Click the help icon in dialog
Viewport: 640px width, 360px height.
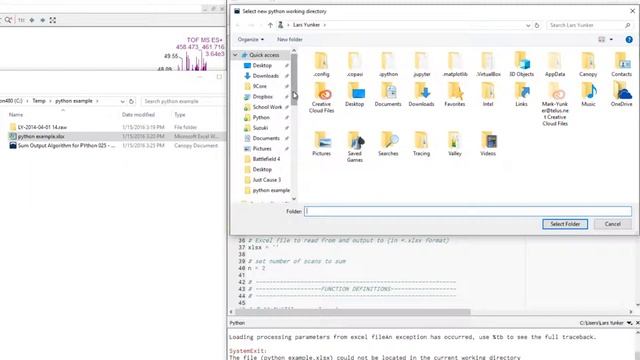[x=629, y=40]
